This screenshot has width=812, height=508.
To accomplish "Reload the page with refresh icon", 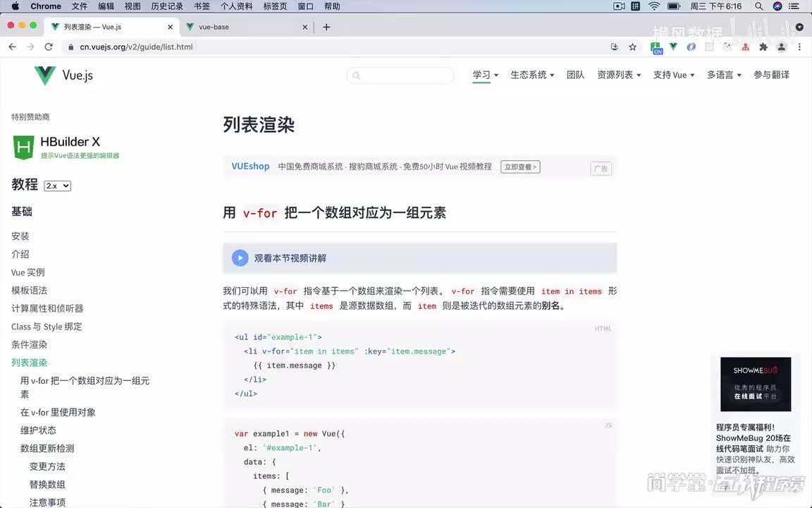I will [x=49, y=47].
